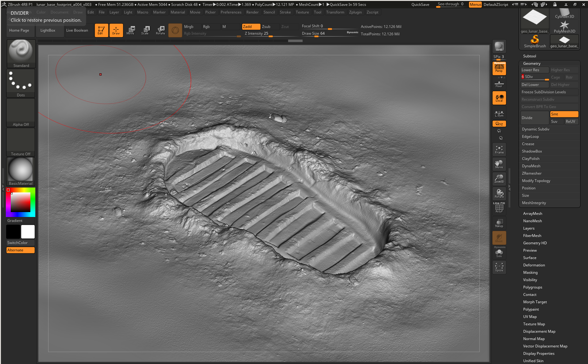Click the Rotate view icon in right shelf
The width and height of the screenshot is (588, 364).
click(499, 194)
